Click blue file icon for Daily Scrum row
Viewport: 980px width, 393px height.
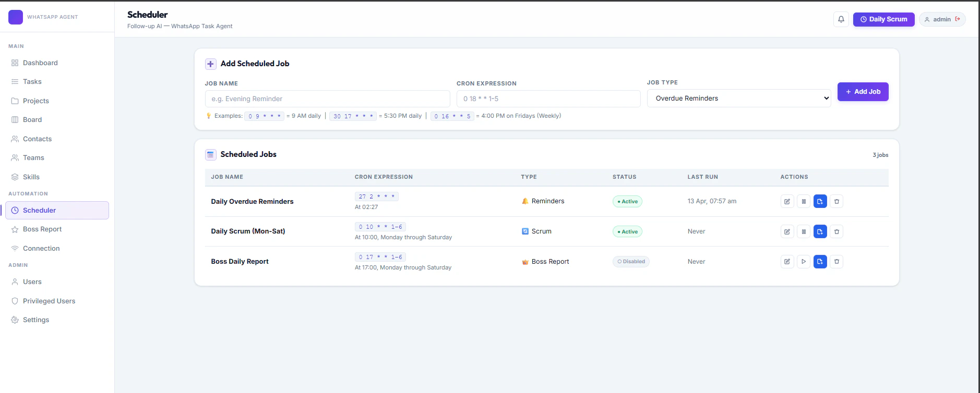[820, 231]
